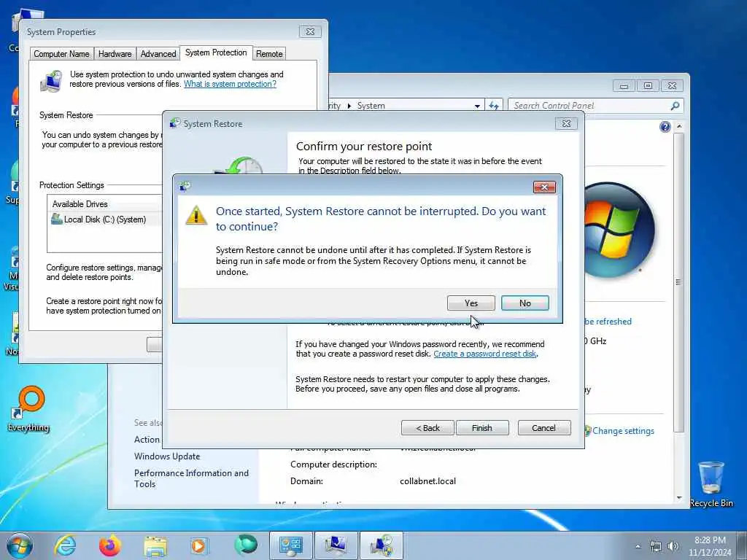Switch to System Restore taskbar button
Image resolution: width=747 pixels, height=560 pixels.
pos(381,545)
